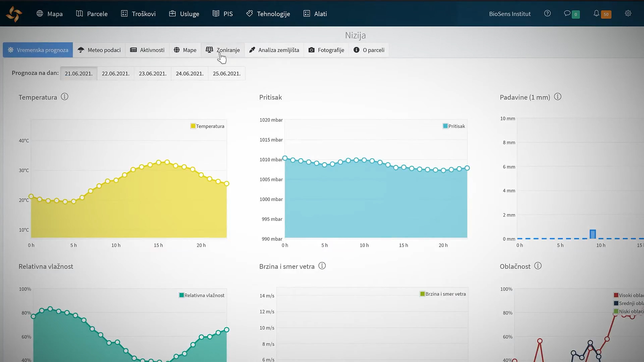Screen dimensions: 644x362
Task: Switch to the Aktivnosti tab
Action: [x=147, y=50]
